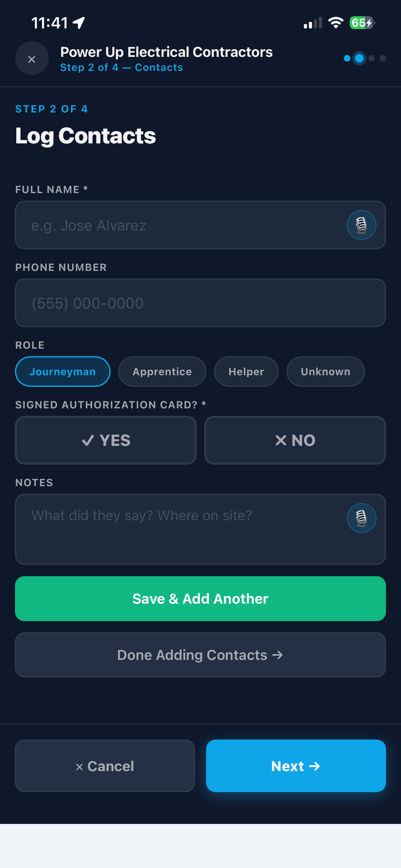Select the Helper role chip
Screen dimensions: 401x868
(246, 371)
